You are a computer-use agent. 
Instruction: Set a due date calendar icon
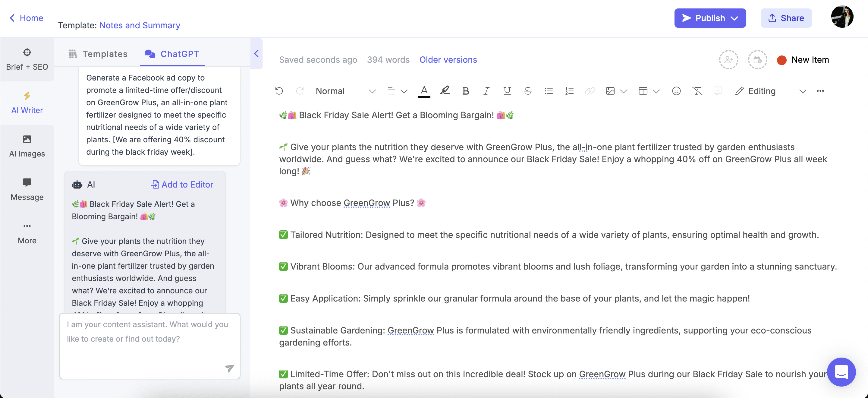(757, 60)
